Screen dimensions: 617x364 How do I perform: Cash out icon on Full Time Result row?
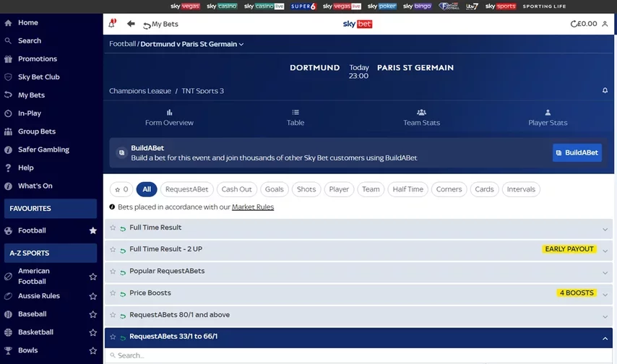point(123,229)
